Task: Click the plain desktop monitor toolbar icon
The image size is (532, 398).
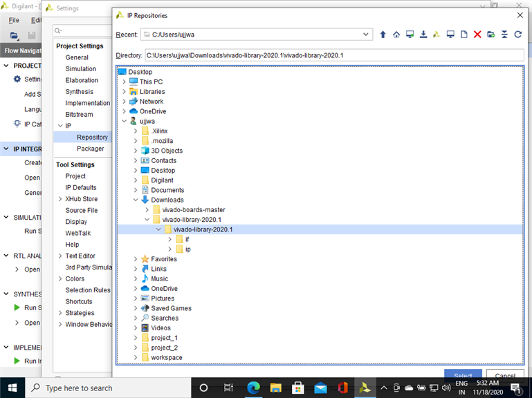Action: [450, 35]
